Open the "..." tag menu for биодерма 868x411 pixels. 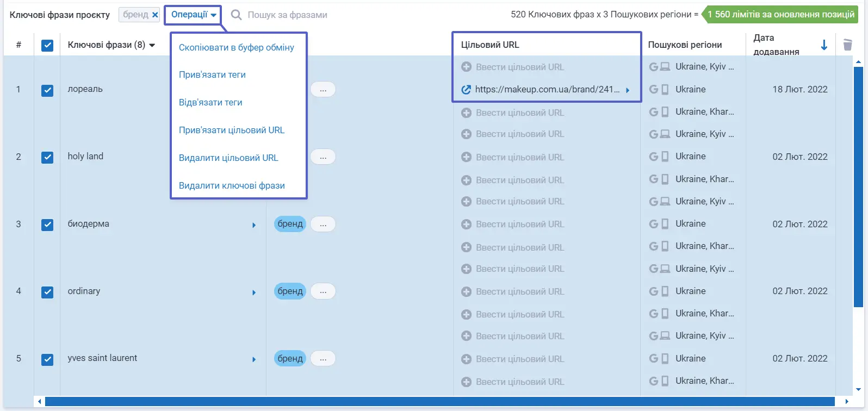(x=323, y=224)
